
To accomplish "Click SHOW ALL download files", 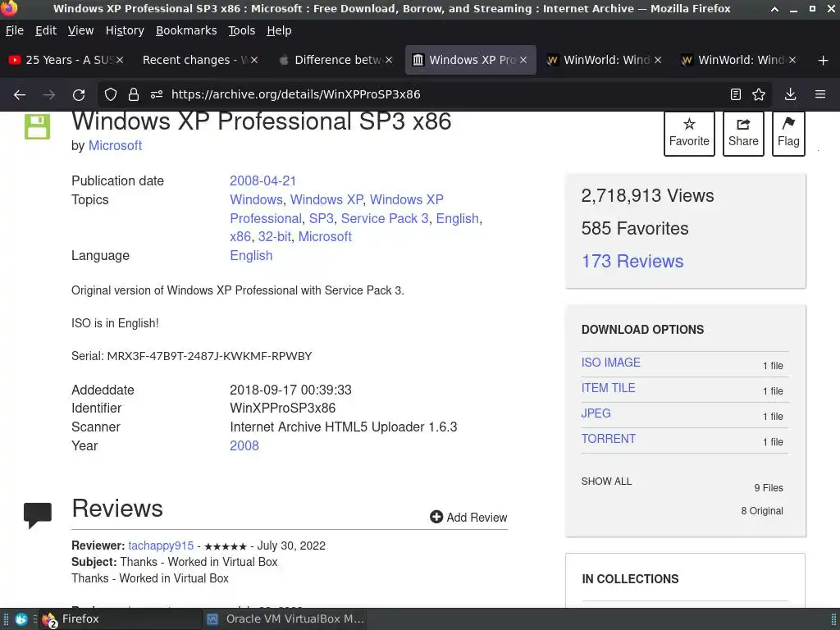I will 606,481.
